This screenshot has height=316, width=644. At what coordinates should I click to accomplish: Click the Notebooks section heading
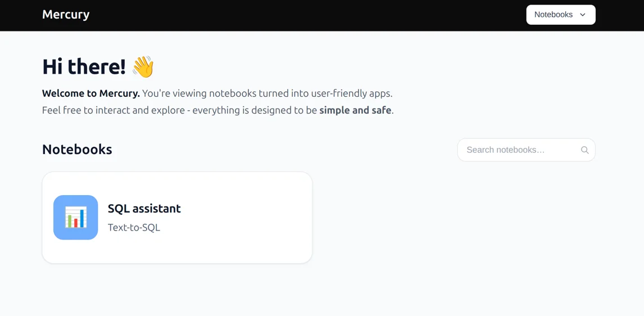pyautogui.click(x=77, y=150)
